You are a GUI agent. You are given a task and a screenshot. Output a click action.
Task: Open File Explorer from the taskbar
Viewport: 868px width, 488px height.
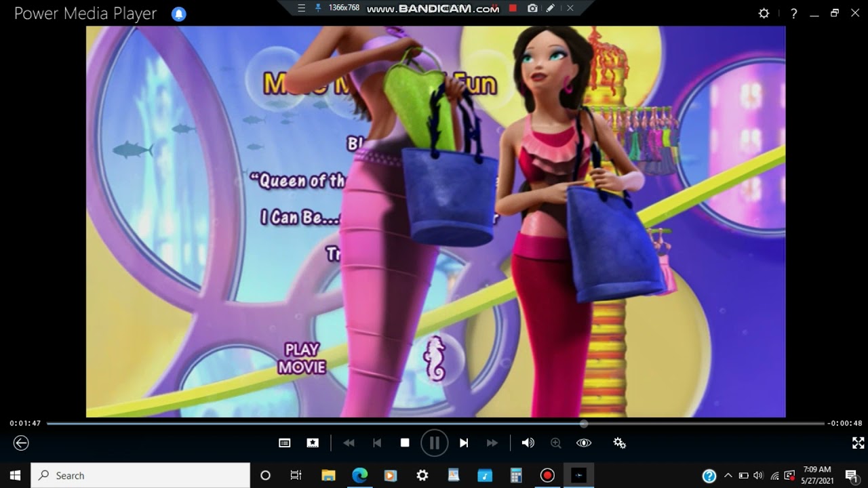click(x=328, y=476)
